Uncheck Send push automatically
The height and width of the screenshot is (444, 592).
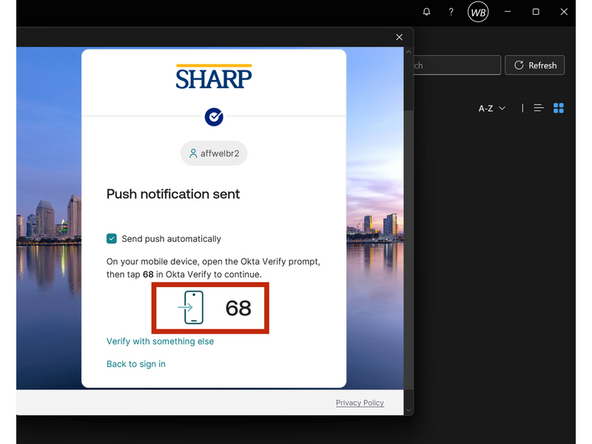coord(111,239)
